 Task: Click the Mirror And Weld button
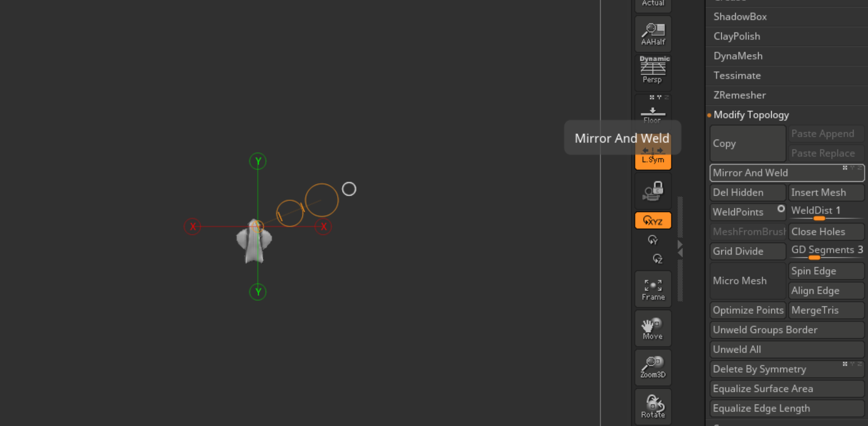pyautogui.click(x=787, y=173)
